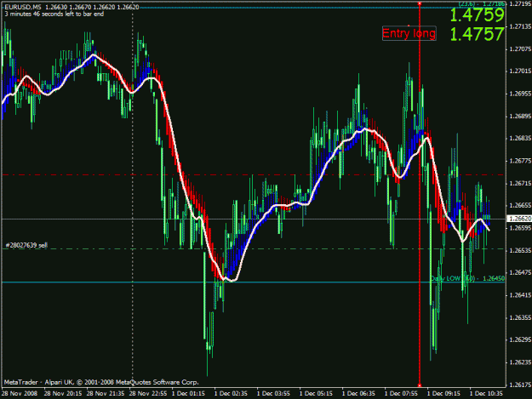
Task: Click the '1 Dec 05:15' time axis label
Action: pyautogui.click(x=316, y=394)
